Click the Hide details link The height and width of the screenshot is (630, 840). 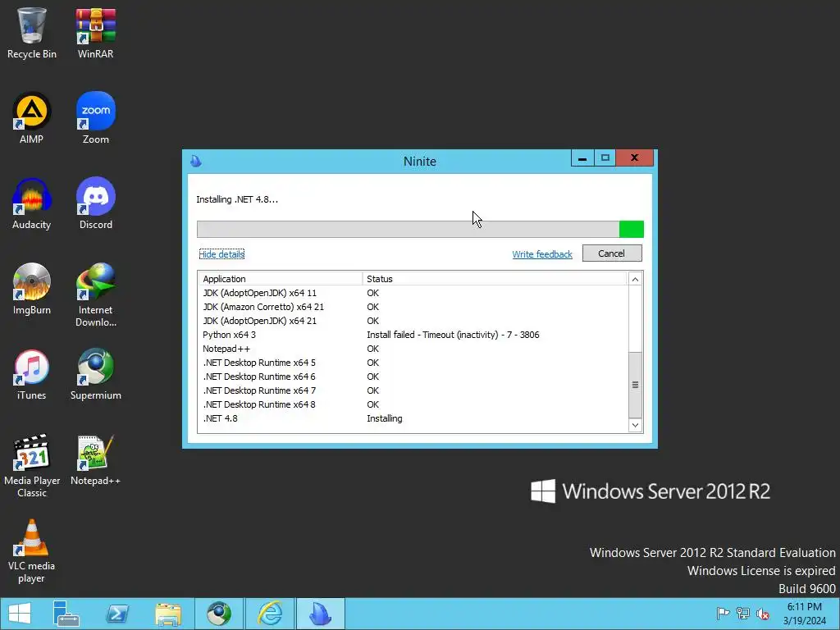(221, 254)
